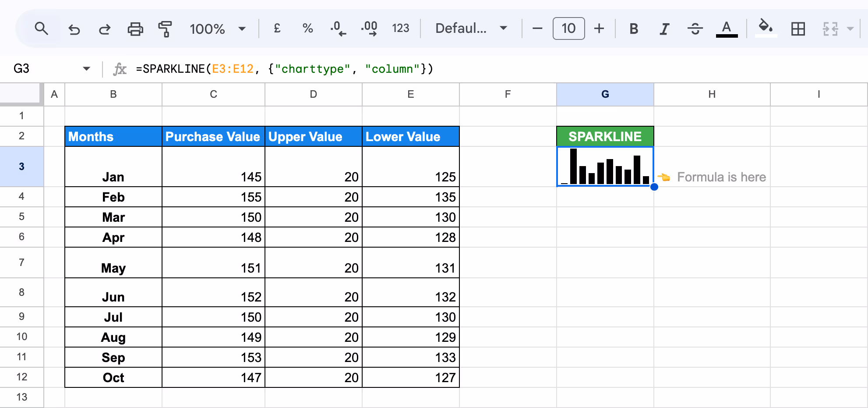
Task: Click the Redo button
Action: [x=104, y=29]
